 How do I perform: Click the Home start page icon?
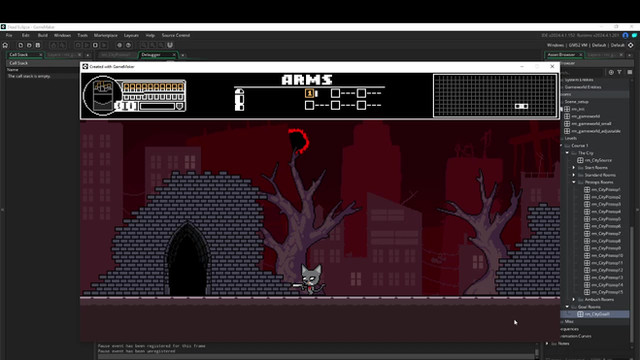click(x=5, y=45)
